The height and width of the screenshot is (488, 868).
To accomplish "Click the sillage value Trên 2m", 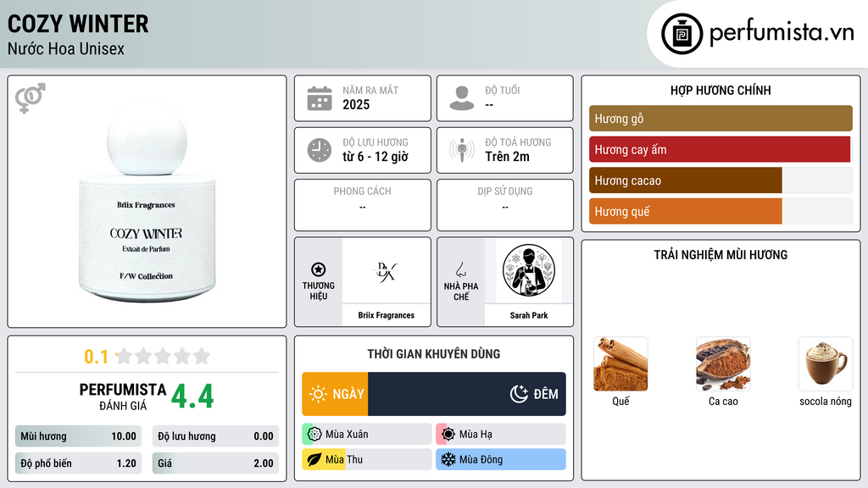I will (507, 157).
